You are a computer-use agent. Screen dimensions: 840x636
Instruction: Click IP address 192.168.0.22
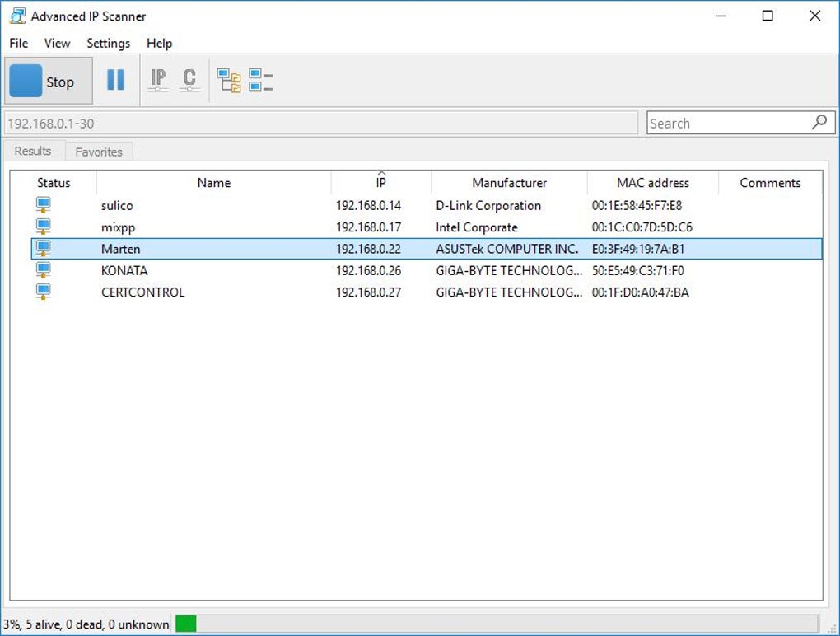click(x=369, y=249)
